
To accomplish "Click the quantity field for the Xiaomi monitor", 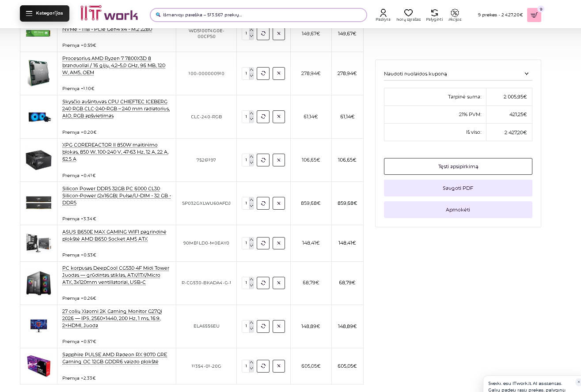I will [x=246, y=326].
